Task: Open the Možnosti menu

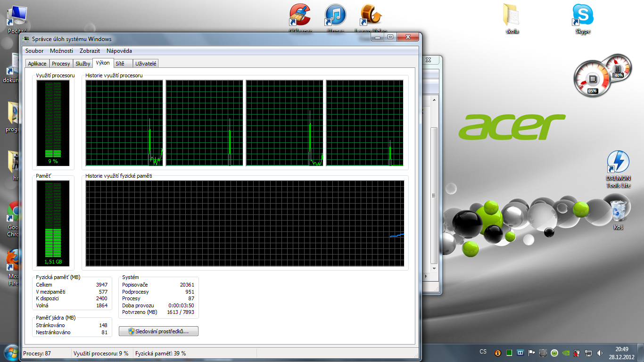Action: pos(61,51)
